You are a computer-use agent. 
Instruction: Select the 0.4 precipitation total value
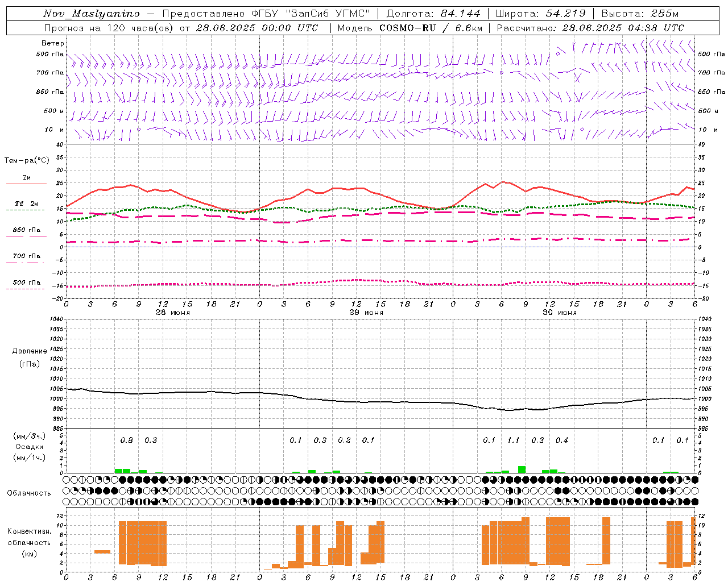point(561,440)
